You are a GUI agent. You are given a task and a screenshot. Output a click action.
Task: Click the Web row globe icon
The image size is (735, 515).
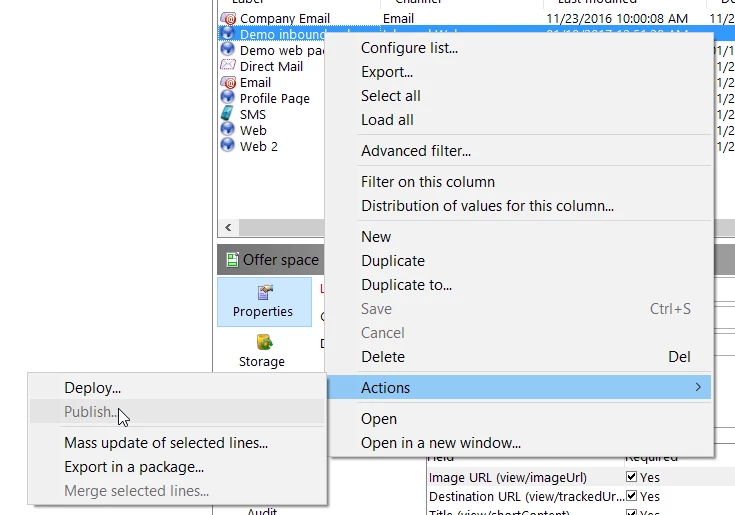tap(228, 129)
